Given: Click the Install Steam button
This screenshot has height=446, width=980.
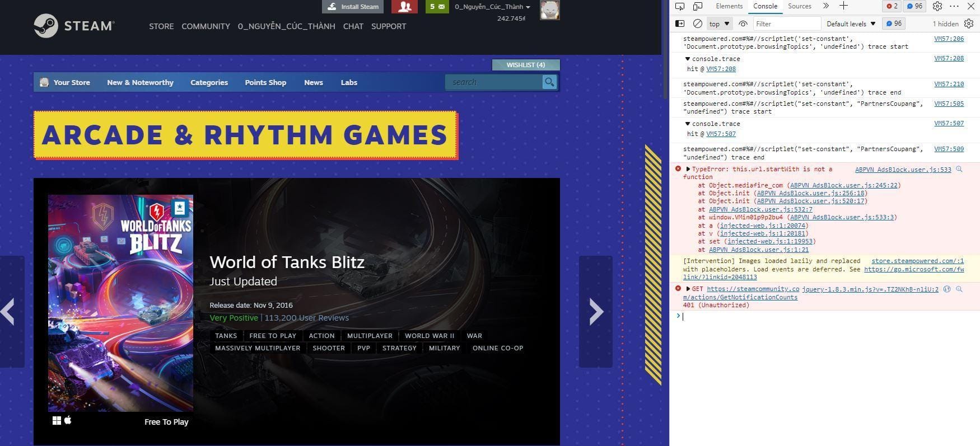Looking at the screenshot, I should [x=353, y=7].
